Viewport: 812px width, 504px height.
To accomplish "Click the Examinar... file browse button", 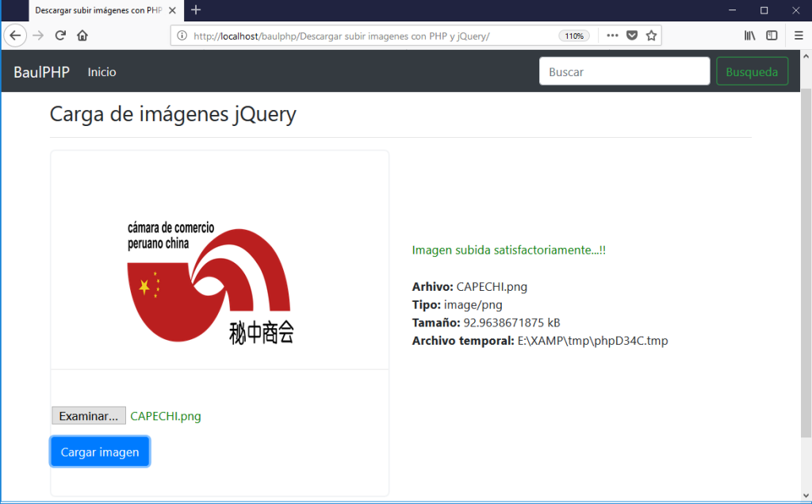I will [x=89, y=416].
